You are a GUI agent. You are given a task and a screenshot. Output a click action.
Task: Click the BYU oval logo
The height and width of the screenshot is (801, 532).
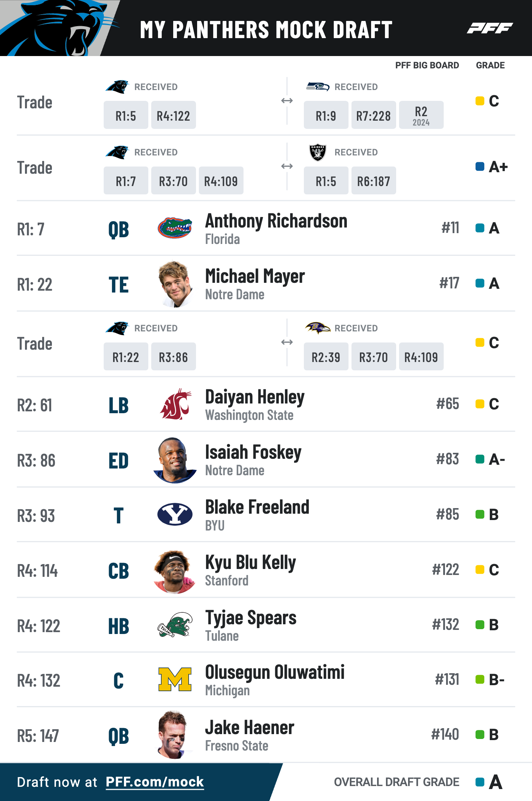click(175, 514)
